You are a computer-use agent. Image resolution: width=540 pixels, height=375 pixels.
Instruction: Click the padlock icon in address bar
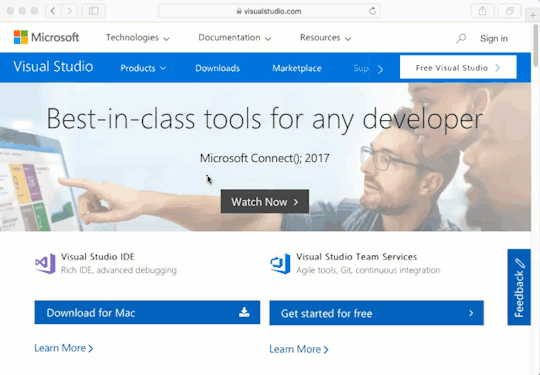pyautogui.click(x=239, y=11)
